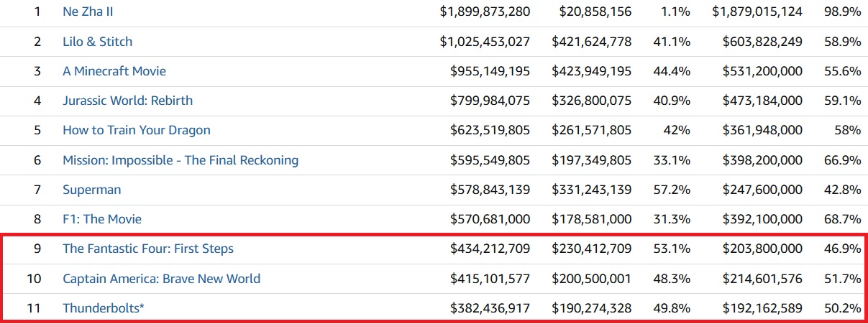
Task: Select foreign gross $398,200,000
Action: pyautogui.click(x=762, y=160)
